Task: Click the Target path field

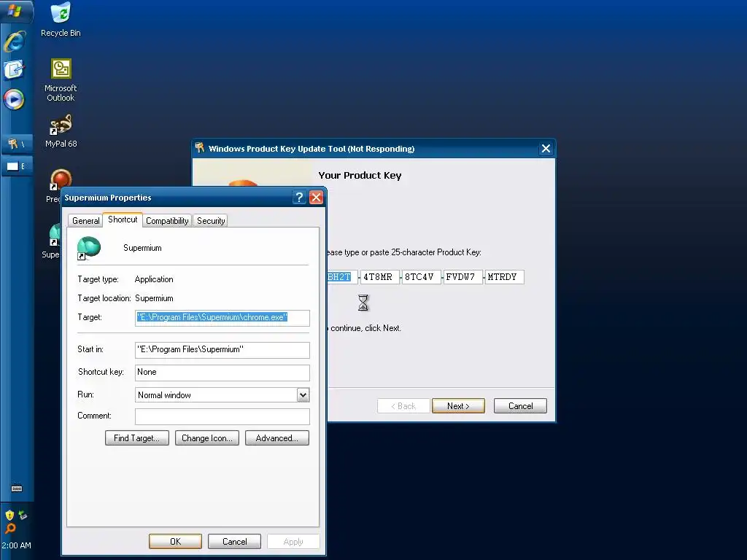Action: (x=222, y=318)
